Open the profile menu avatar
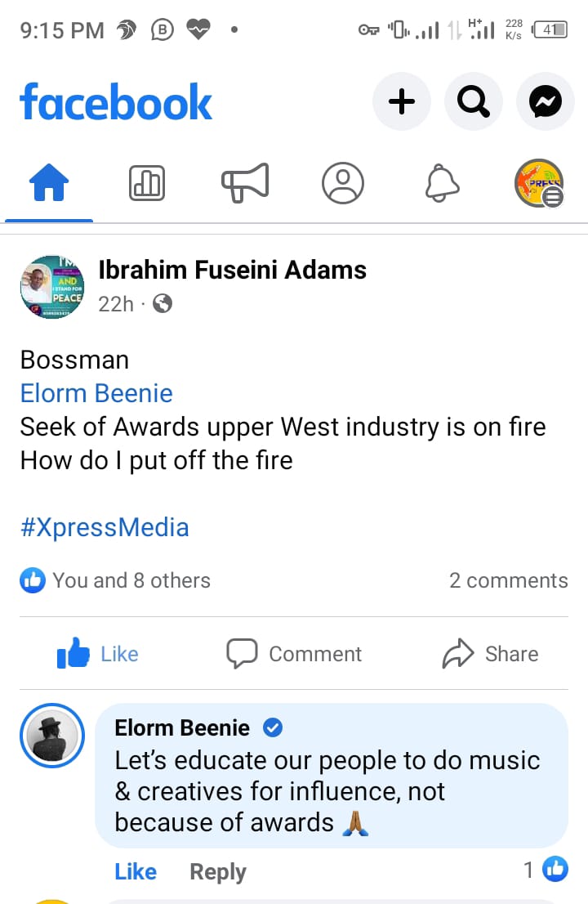This screenshot has width=588, height=904. (x=539, y=183)
